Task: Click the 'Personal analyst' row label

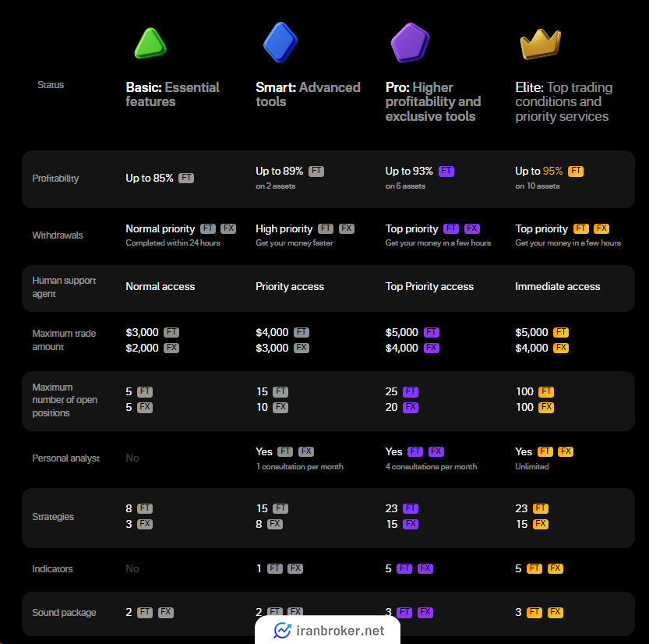Action: coord(65,458)
